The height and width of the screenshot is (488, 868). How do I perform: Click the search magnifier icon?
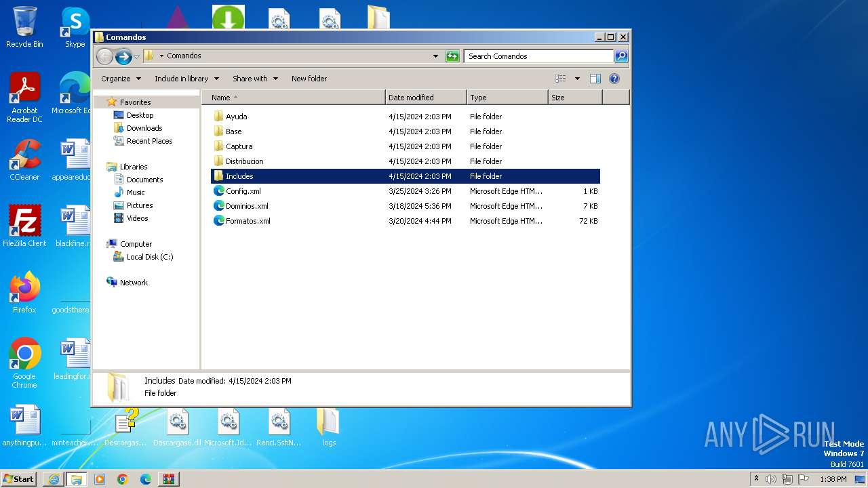click(621, 56)
